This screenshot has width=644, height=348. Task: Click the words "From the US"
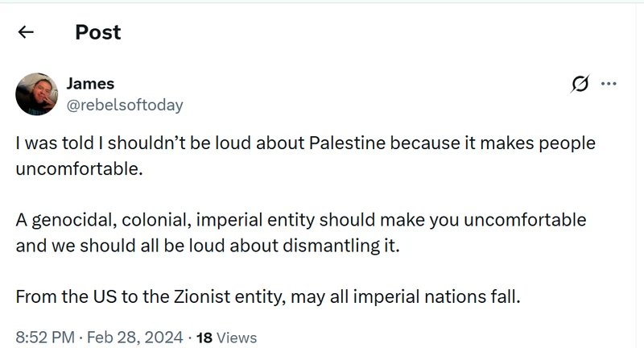(x=66, y=296)
